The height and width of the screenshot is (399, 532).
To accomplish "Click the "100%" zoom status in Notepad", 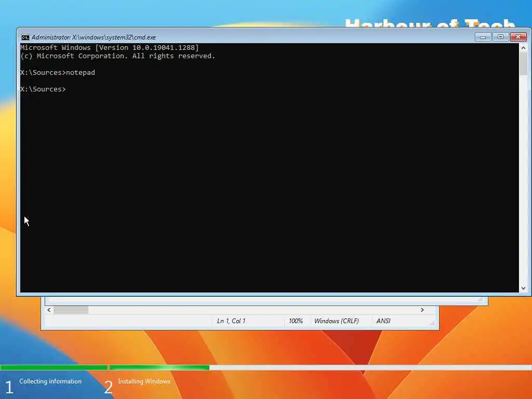I will [x=296, y=321].
